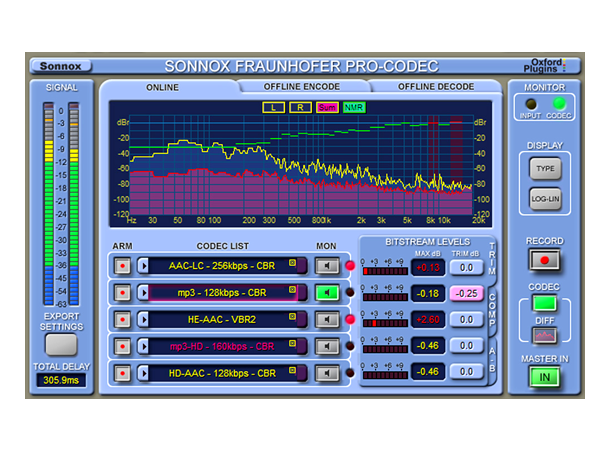Click the Sonnox logo button in title bar
The image size is (610, 450).
[61, 66]
